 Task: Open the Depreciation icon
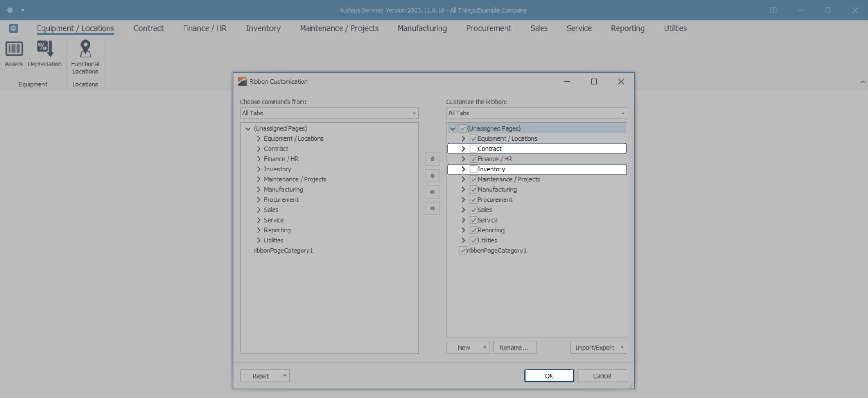point(45,49)
